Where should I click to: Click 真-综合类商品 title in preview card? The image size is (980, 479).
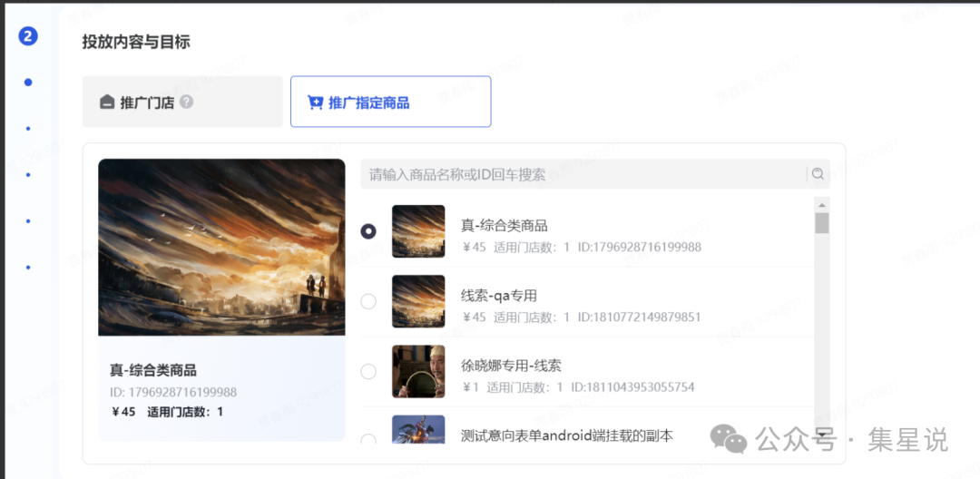coord(153,370)
